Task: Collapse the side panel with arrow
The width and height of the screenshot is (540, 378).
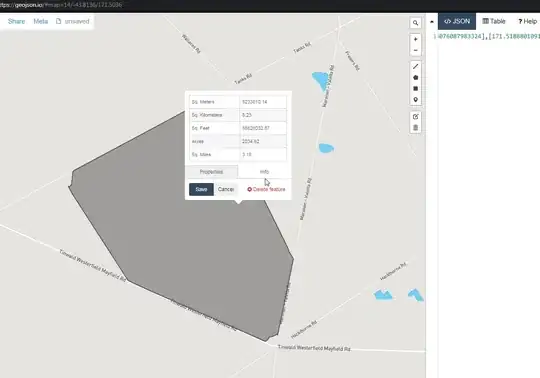Action: 432,22
